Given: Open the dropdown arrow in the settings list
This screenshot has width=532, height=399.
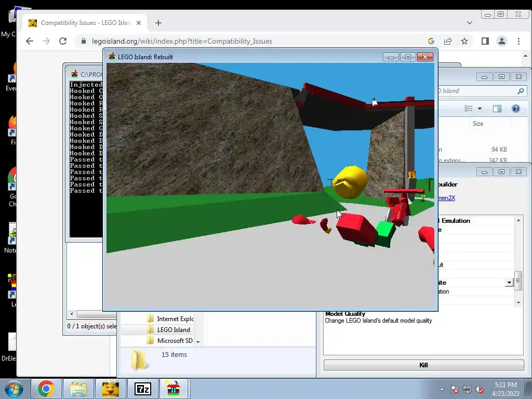Looking at the screenshot, I should click(x=509, y=283).
